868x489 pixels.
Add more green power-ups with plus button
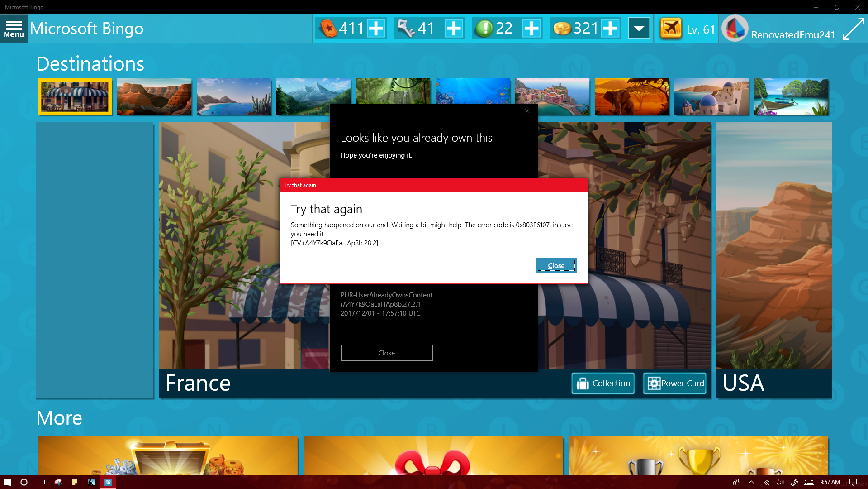[x=531, y=29]
